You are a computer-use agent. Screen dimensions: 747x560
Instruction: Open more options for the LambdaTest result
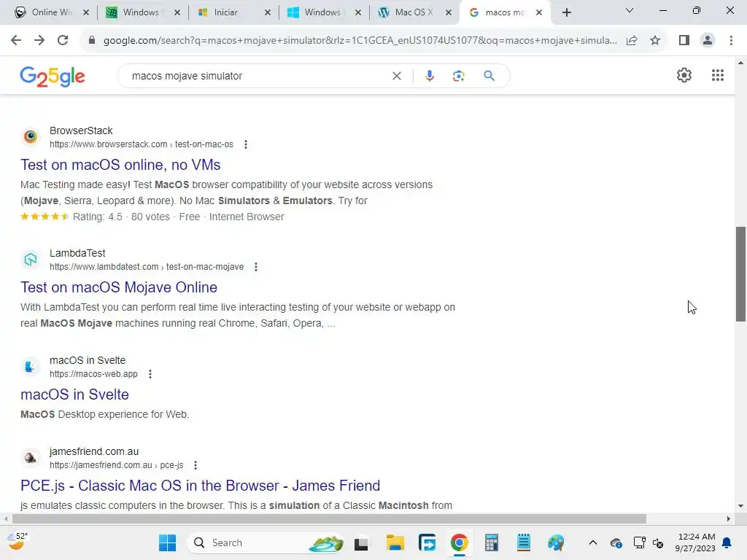(x=256, y=267)
